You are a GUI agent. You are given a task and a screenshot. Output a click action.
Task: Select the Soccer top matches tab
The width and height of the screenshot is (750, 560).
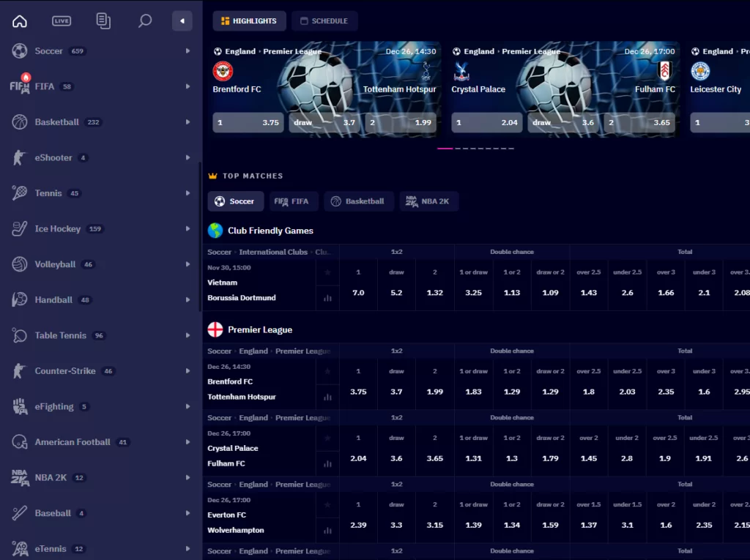click(x=235, y=201)
